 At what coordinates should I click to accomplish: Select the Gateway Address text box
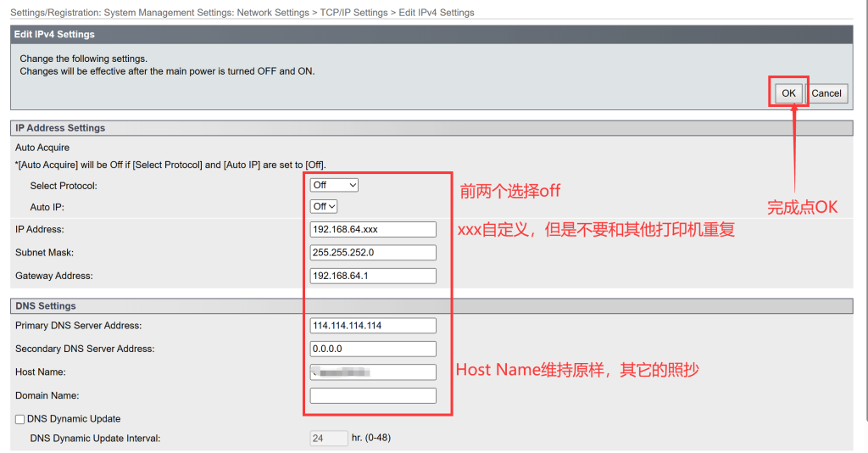tap(373, 276)
